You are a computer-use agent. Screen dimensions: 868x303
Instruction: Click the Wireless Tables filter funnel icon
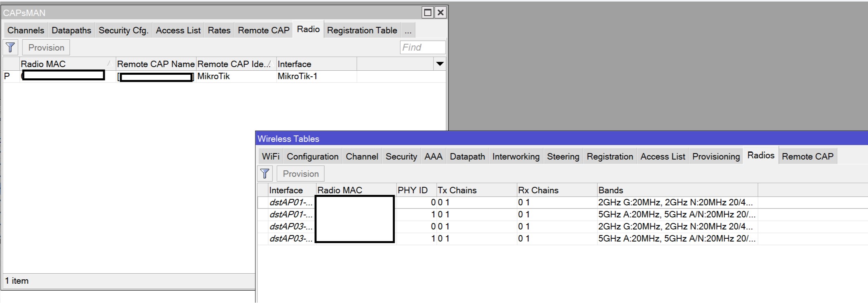point(265,174)
